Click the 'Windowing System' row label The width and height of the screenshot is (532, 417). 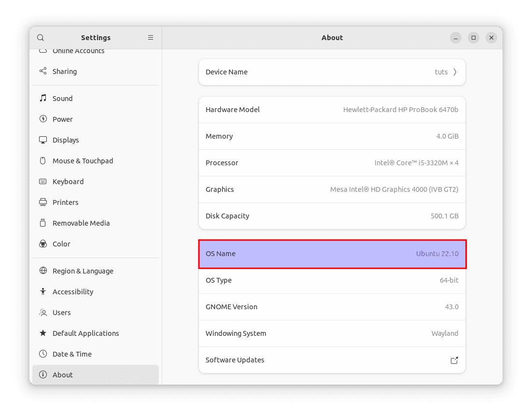[236, 333]
